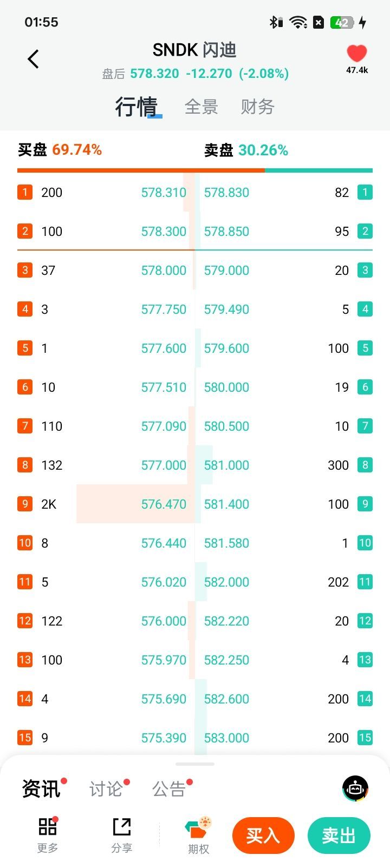
Task: Select the 行情 tab
Action: 136,107
